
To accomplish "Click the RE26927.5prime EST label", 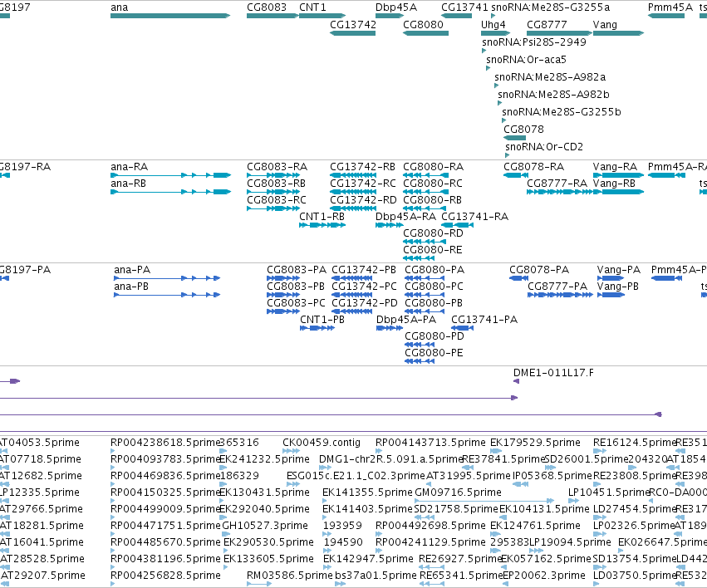I will pos(460,559).
